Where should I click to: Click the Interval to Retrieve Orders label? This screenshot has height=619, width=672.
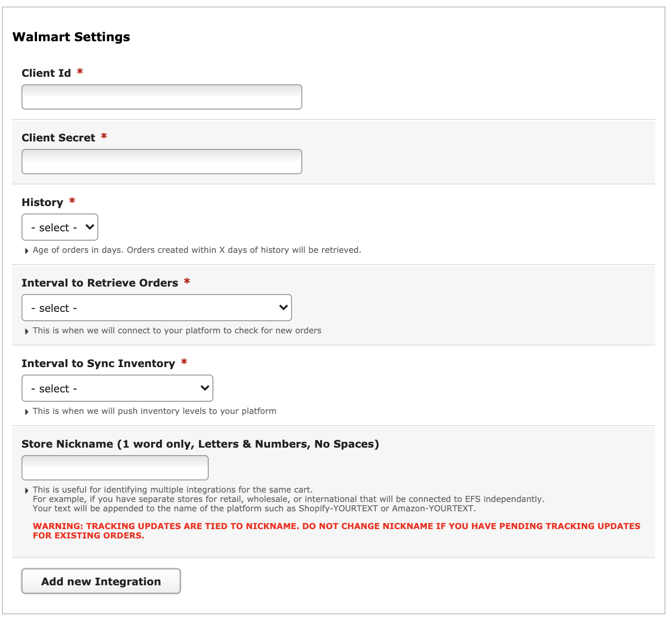click(100, 283)
